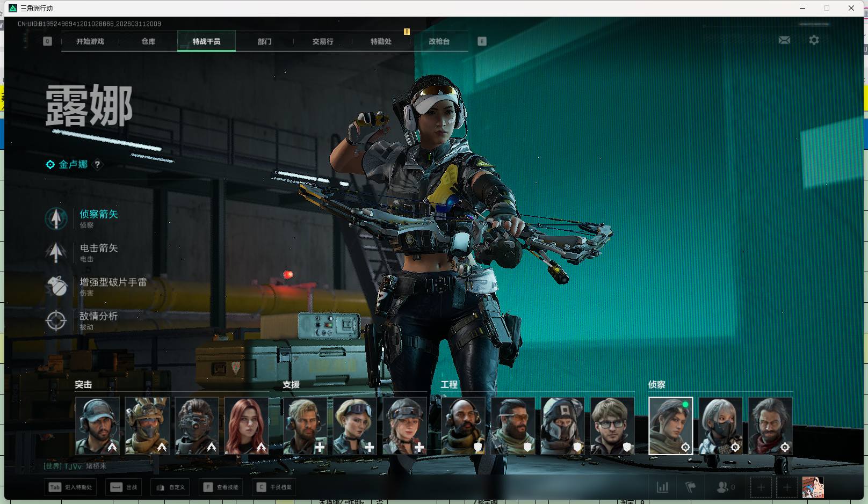The width and height of the screenshot is (868, 504).
Task: Select the 增强型破片手雷 grenade icon
Action: pos(56,286)
